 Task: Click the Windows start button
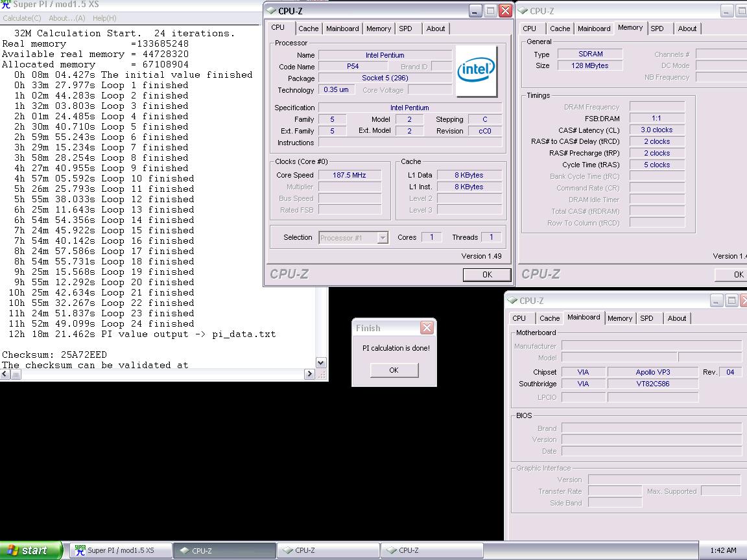31,550
